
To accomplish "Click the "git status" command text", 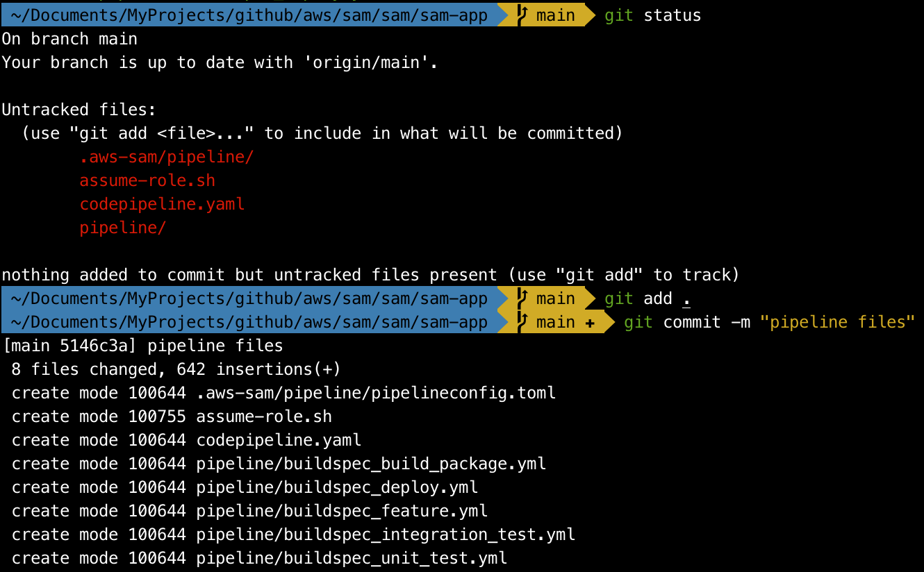I will [652, 15].
